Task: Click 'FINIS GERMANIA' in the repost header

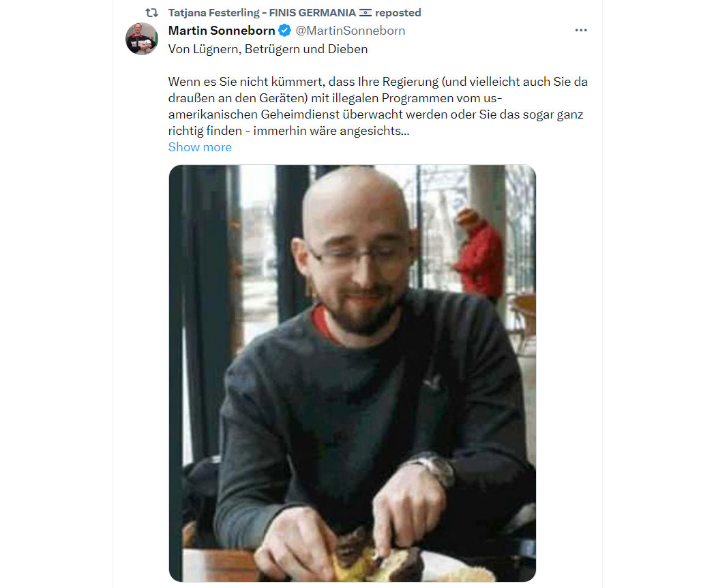Action: pyautogui.click(x=312, y=13)
